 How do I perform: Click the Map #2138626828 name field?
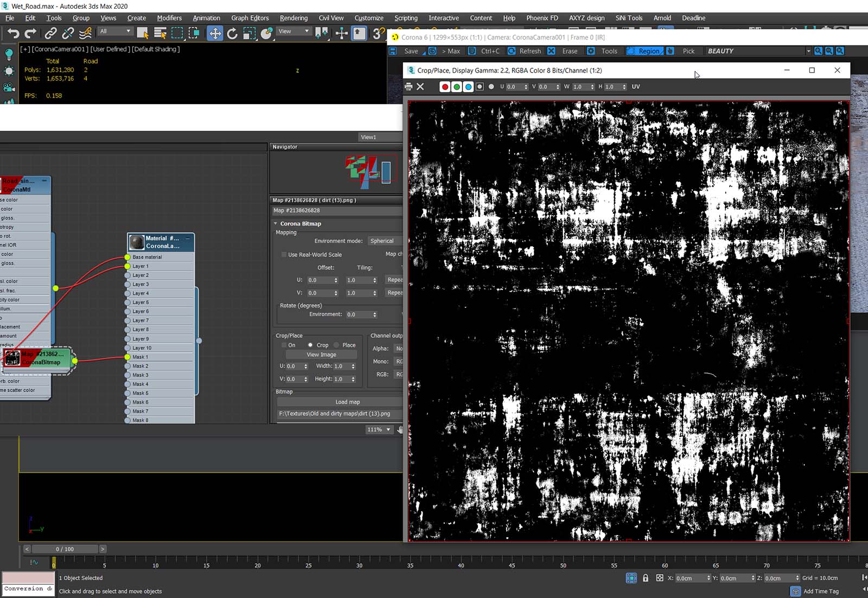337,211
